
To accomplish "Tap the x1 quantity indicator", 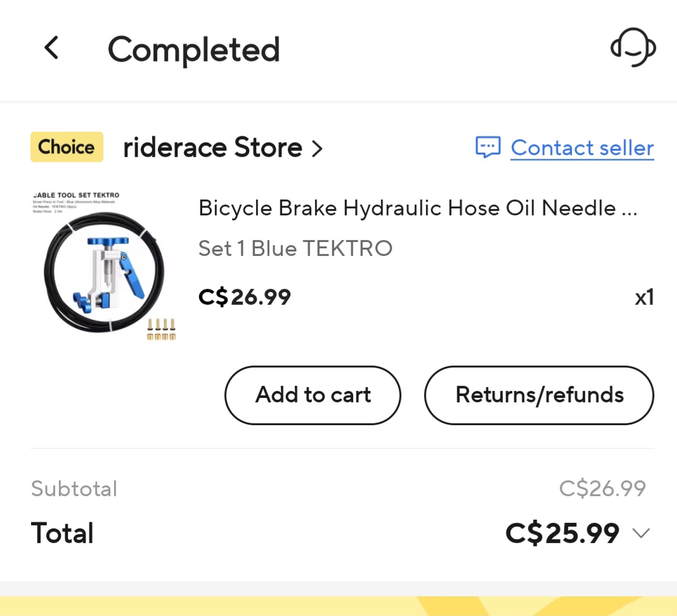I will pyautogui.click(x=644, y=297).
